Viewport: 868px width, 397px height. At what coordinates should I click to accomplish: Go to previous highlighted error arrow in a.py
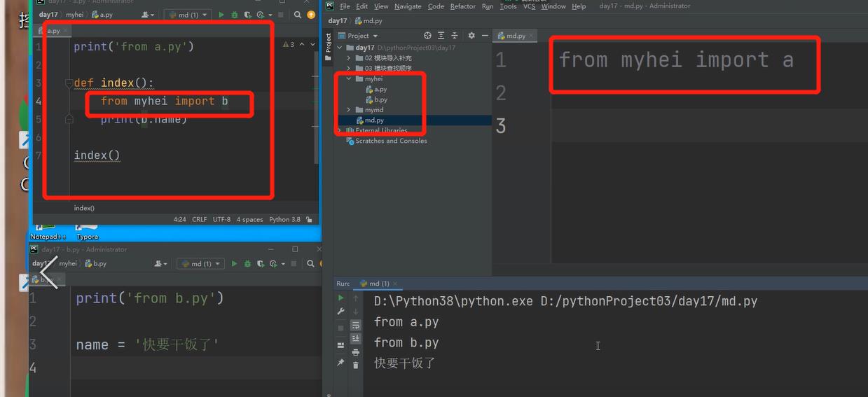click(x=302, y=44)
